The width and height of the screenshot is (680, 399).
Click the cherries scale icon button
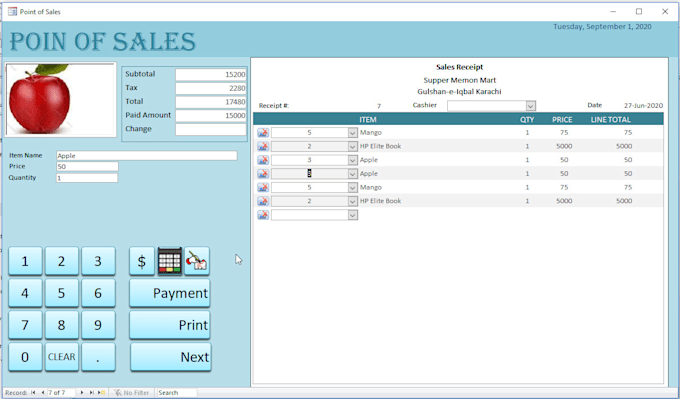197,261
